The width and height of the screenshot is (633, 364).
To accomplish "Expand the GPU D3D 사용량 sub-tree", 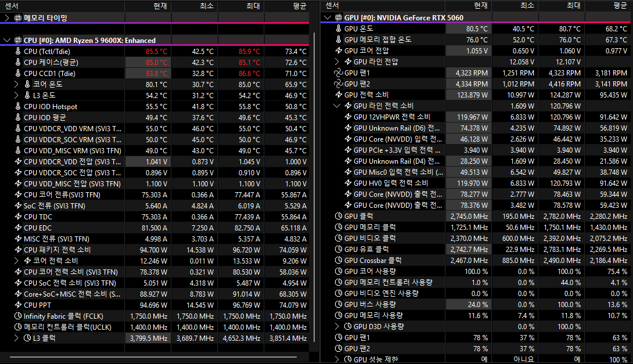I will (337, 326).
